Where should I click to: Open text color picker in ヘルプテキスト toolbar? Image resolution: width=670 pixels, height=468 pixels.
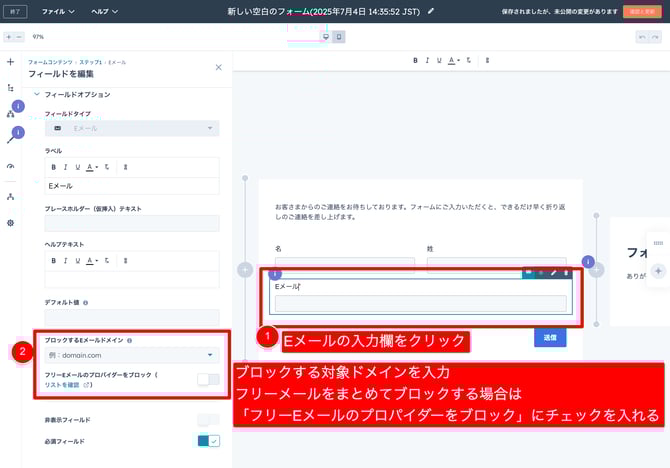click(x=92, y=261)
